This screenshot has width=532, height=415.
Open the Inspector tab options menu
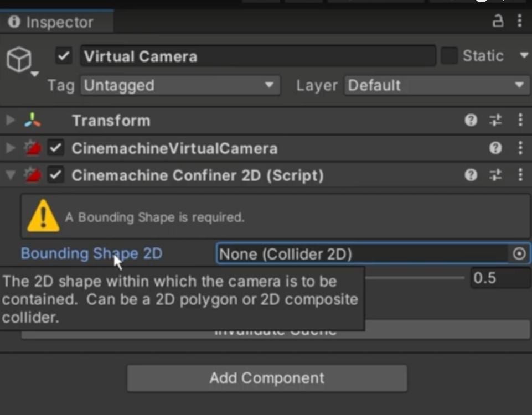coord(520,21)
